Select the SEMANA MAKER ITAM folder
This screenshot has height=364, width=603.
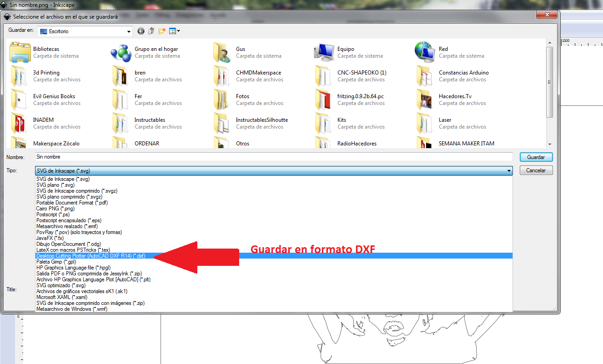(x=455, y=143)
